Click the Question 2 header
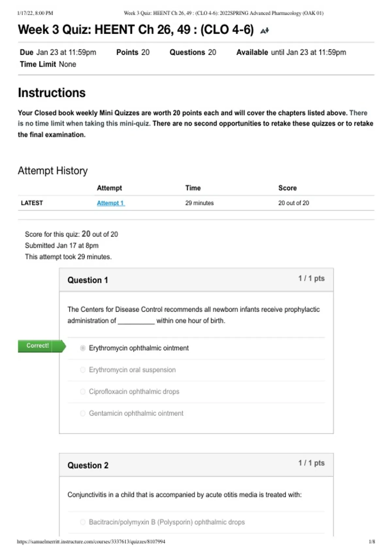Viewport: 392px width, 556px height. pyautogui.click(x=88, y=465)
